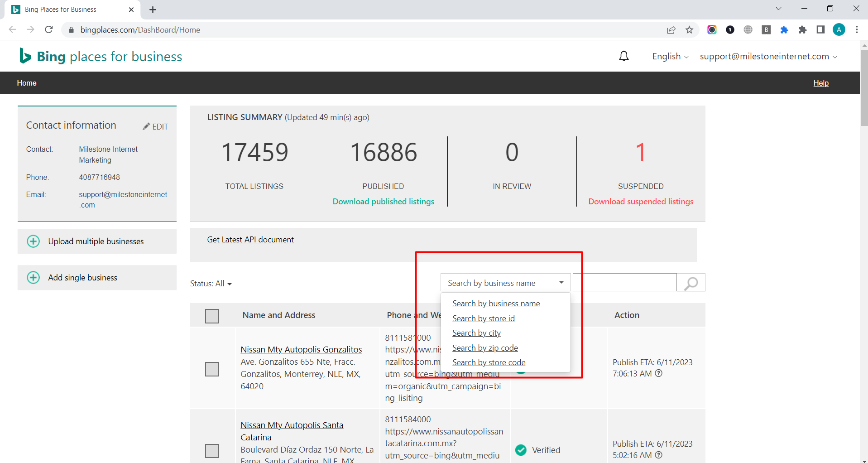Screen dimensions: 868x463
Task: Open Nissan Mty Autopolis Santa Catarina listing
Action: point(292,431)
